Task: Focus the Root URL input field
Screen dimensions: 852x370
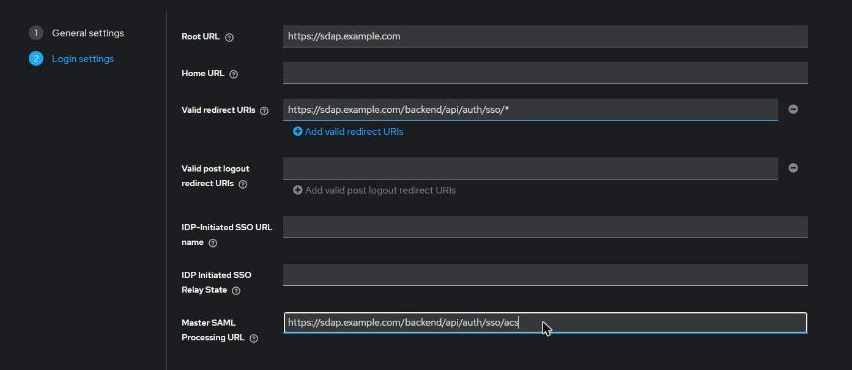Action: 545,36
